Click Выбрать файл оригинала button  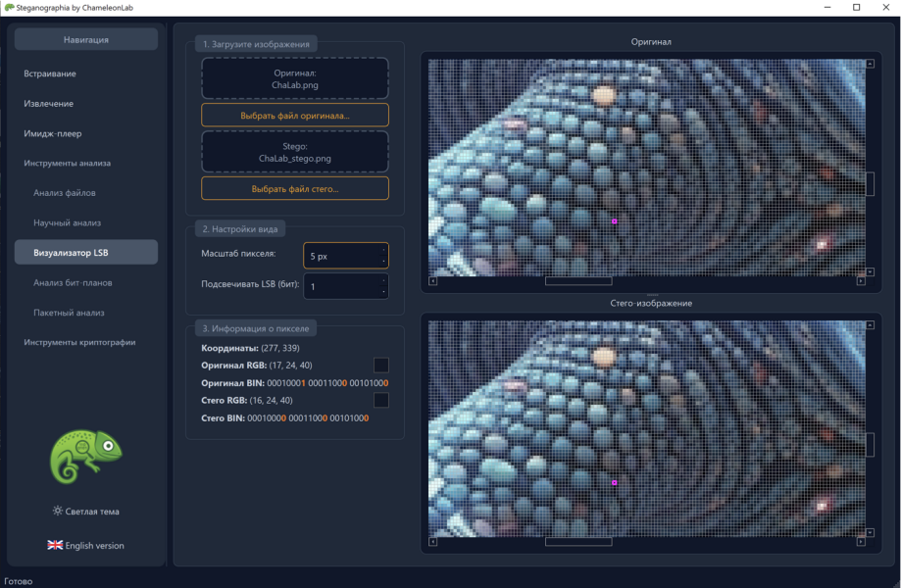[x=295, y=116]
